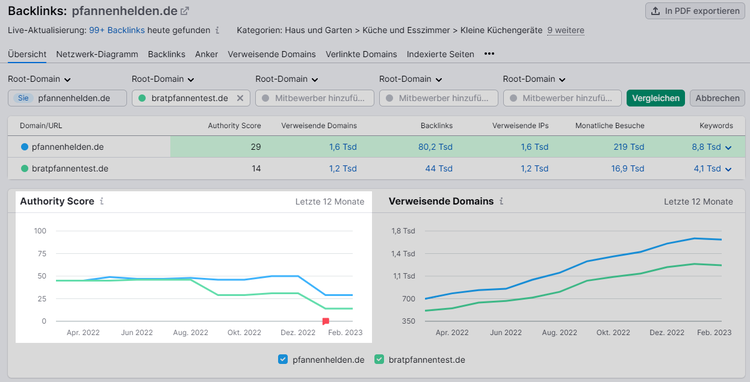
Task: Open Verlinkte Domains tab
Action: pos(361,54)
